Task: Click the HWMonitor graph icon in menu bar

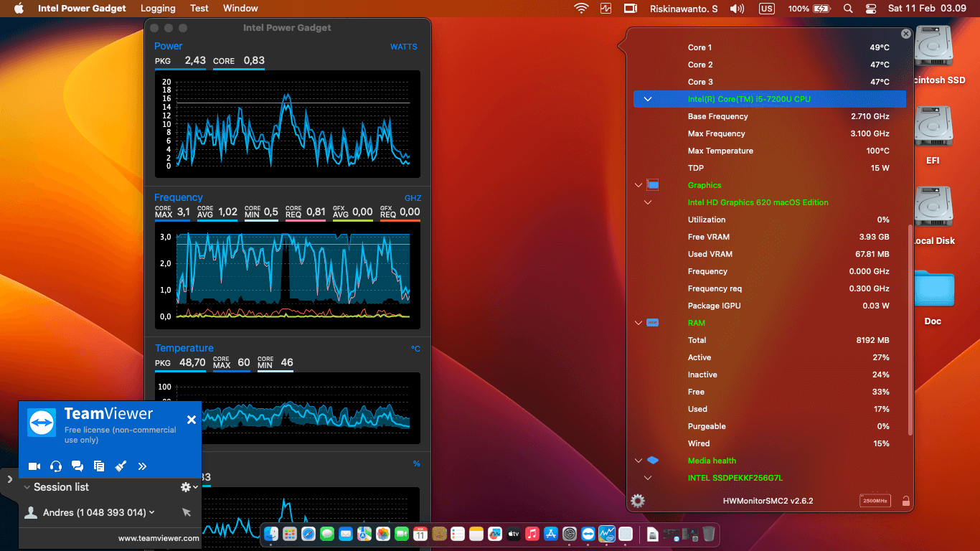Action: click(x=606, y=9)
